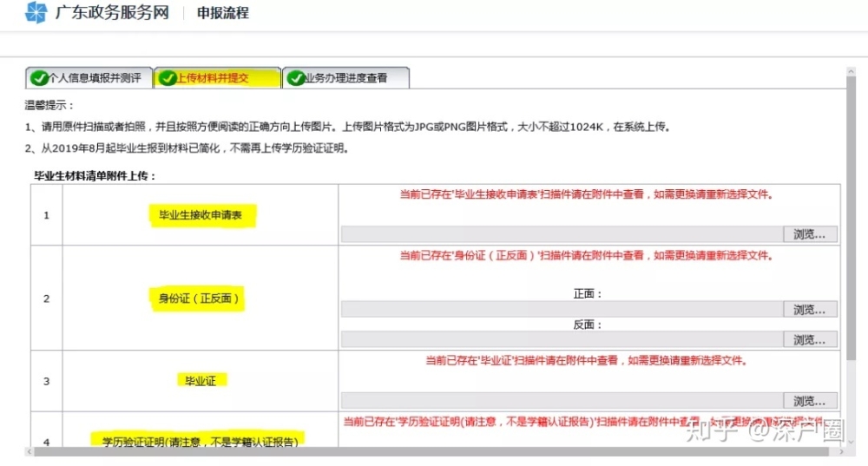Click the vertical scrollbar thumb

coord(851,219)
